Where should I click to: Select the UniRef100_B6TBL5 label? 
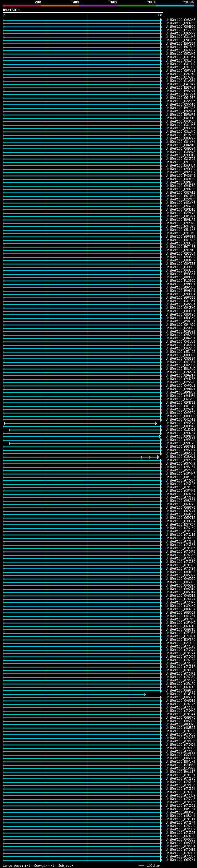(180, 47)
